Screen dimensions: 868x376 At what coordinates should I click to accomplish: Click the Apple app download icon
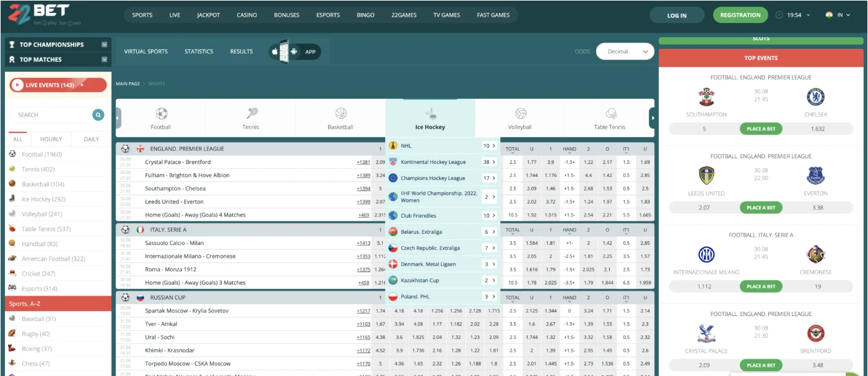[274, 51]
